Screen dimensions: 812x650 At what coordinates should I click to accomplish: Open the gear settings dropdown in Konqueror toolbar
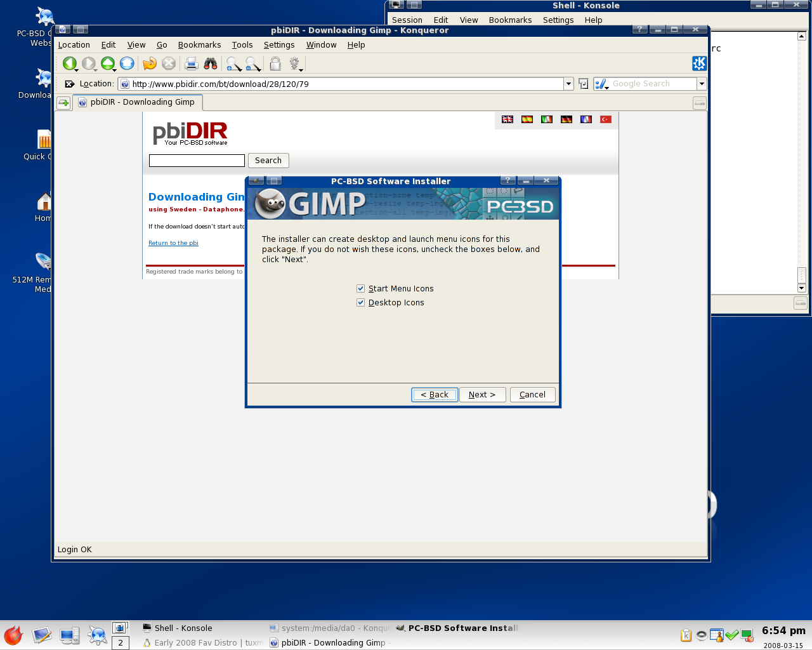295,63
